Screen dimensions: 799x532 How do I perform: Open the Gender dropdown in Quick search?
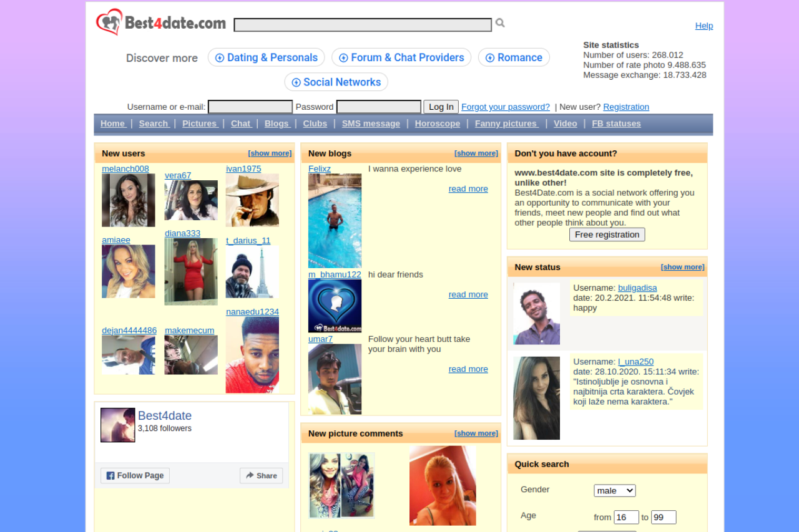[615, 491]
